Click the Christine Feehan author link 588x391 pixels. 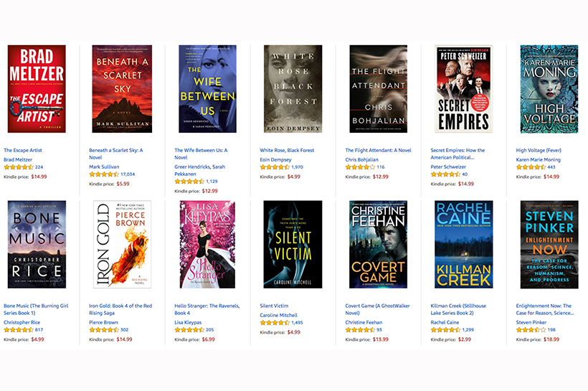point(364,322)
